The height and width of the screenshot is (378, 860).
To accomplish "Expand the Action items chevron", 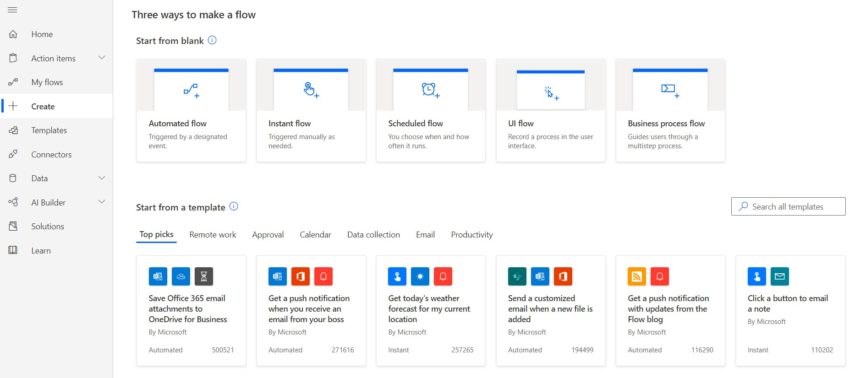I will pyautogui.click(x=101, y=58).
